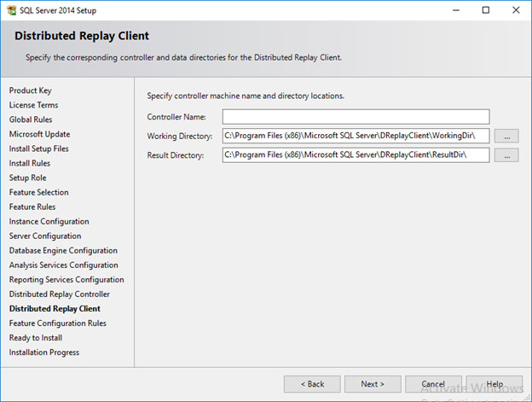The image size is (532, 402).
Task: Click the Result Directory label
Action: [176, 155]
